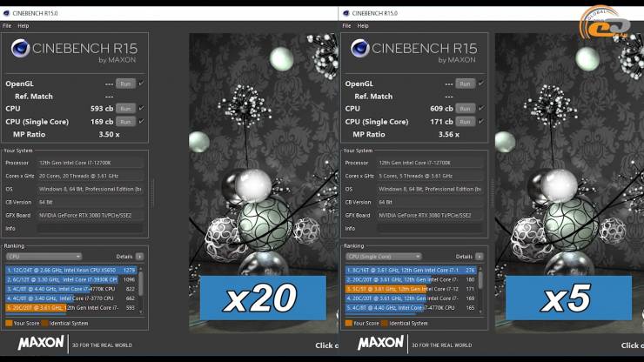Open CPU ranking dropdown in left window
644x362 pixels.
[44, 257]
